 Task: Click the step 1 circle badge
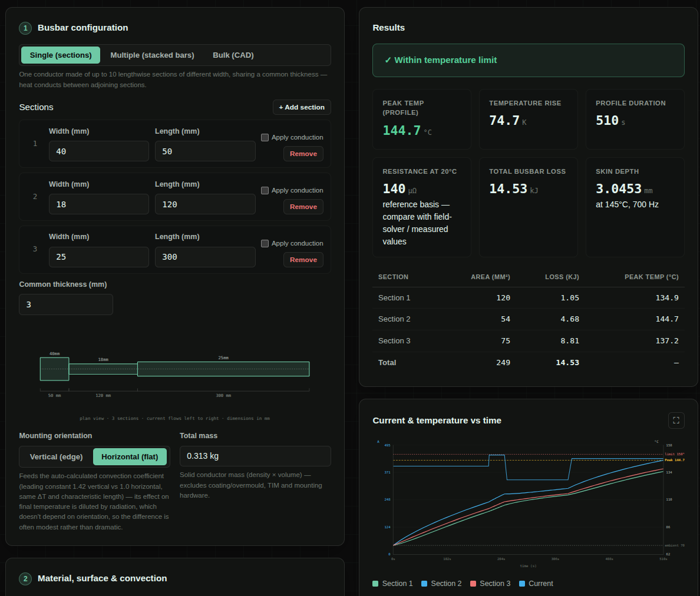tap(25, 28)
